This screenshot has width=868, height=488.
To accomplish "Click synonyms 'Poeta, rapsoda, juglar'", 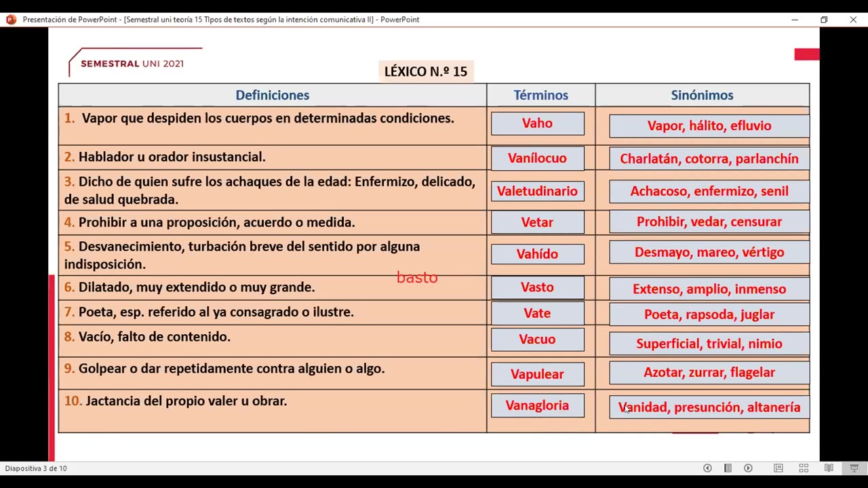I will (x=709, y=314).
